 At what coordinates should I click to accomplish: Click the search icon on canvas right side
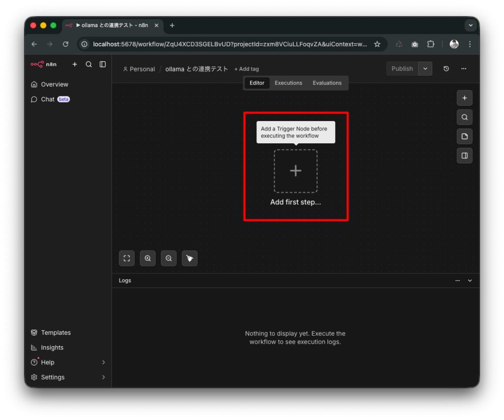[464, 117]
